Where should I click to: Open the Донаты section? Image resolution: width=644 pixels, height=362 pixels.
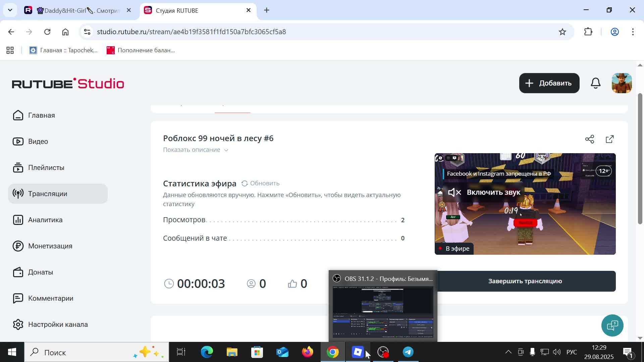pos(41,272)
